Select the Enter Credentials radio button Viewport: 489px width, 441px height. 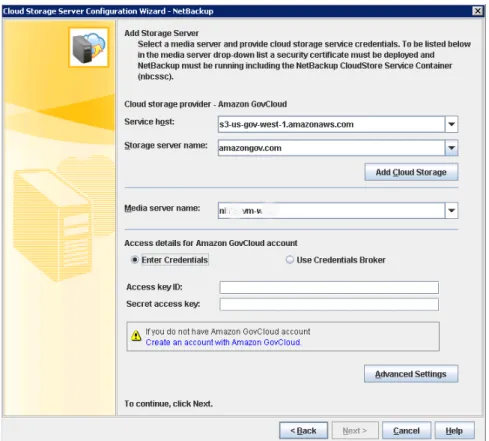tap(135, 260)
